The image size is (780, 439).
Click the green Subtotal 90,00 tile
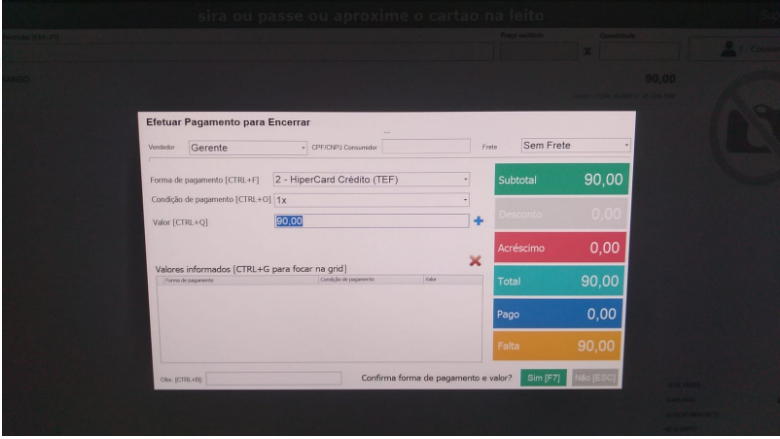pos(562,179)
